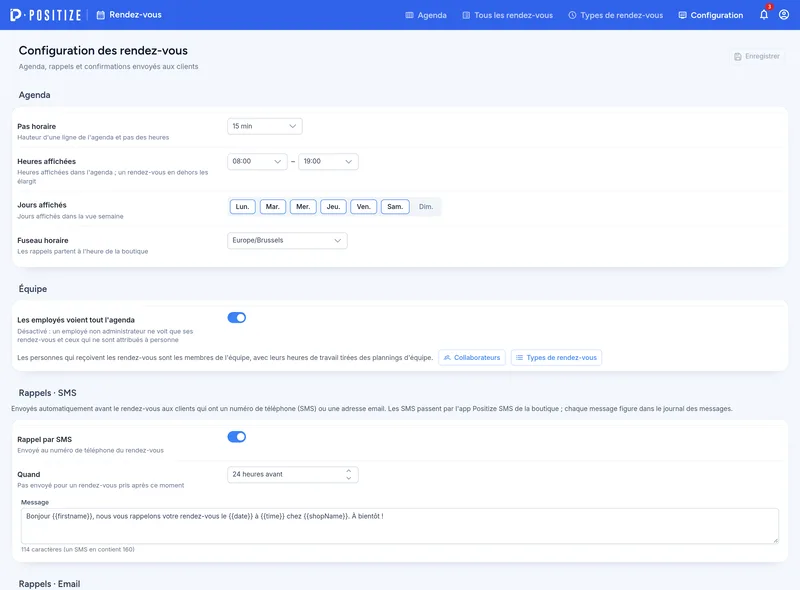This screenshot has height=590, width=800.
Task: Open Types de rendez-vous button in Équipe section
Action: (x=556, y=358)
